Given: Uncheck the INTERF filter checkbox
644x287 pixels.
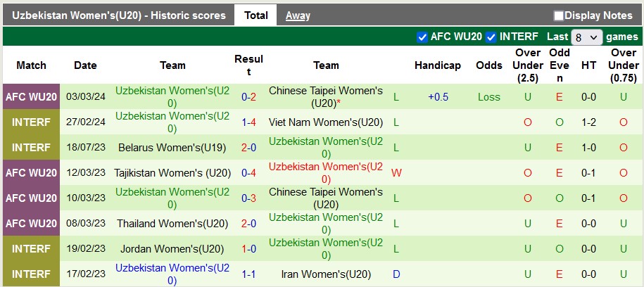Looking at the screenshot, I should pyautogui.click(x=491, y=37).
